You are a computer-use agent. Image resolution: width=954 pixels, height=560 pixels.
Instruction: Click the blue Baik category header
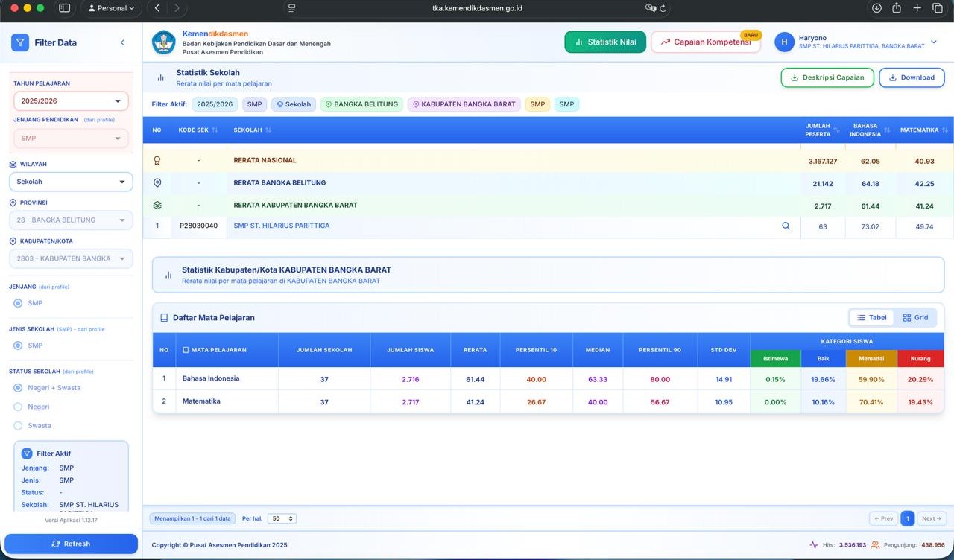pos(823,358)
